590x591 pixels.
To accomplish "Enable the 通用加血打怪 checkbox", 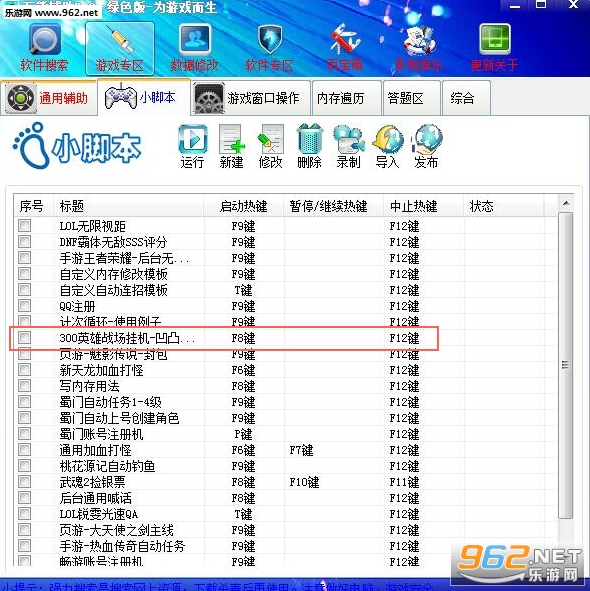I will tap(25, 450).
